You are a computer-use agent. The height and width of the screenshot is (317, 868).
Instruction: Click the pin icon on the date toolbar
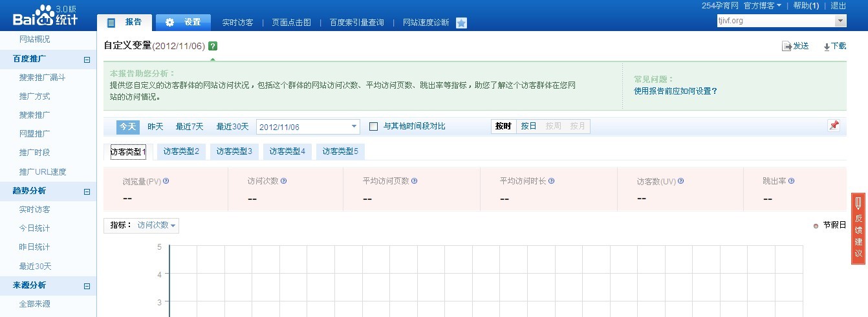coord(834,126)
